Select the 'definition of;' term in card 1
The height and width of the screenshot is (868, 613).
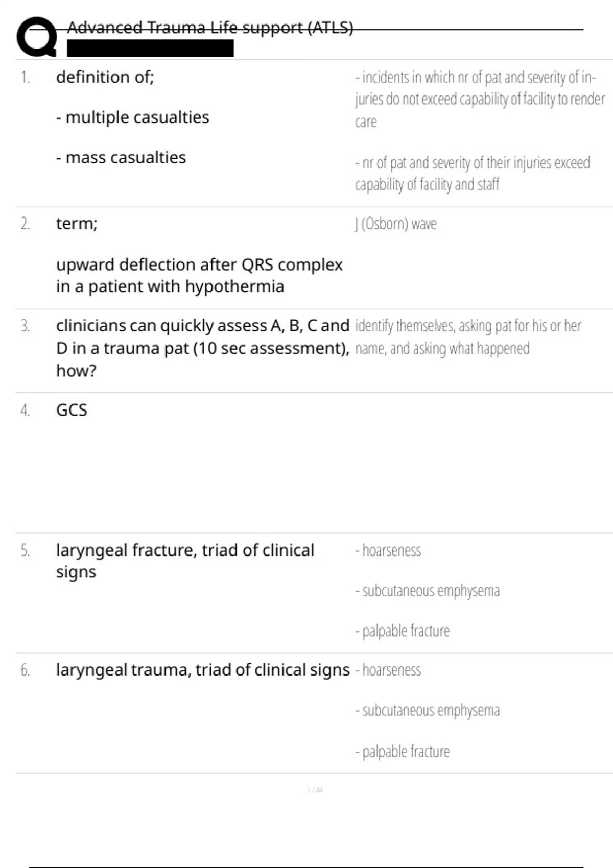(x=105, y=77)
